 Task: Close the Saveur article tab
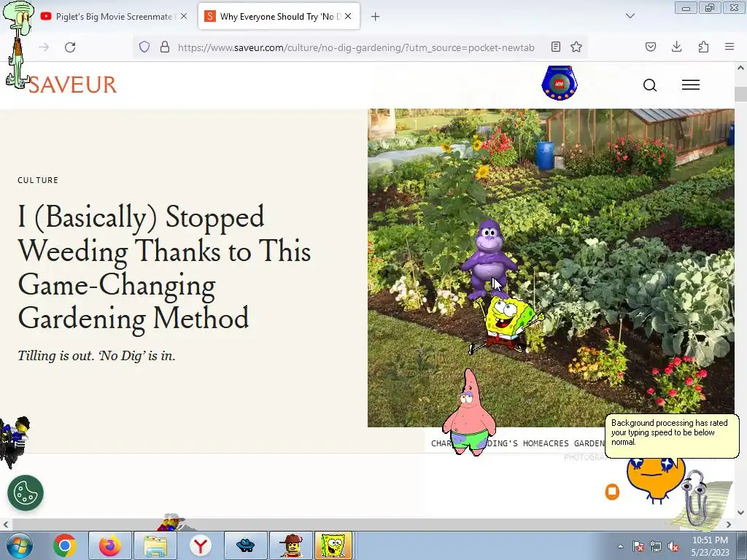pos(348,16)
